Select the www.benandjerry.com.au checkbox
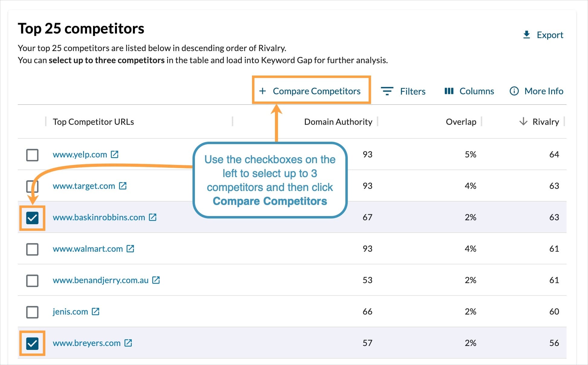Screen dimensions: 588x365 32,281
